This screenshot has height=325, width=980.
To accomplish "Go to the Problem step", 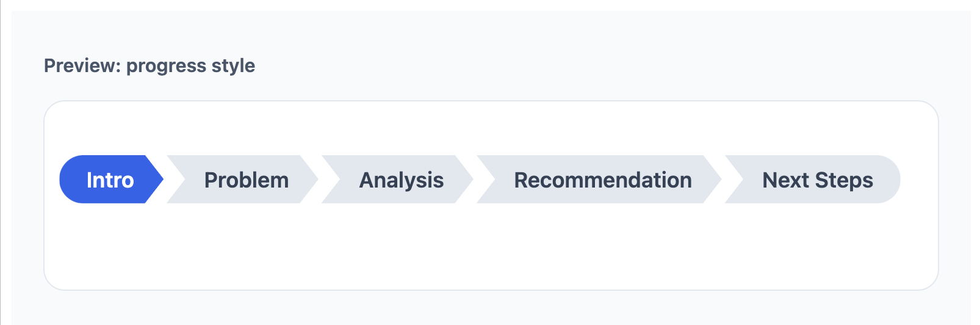I will (x=246, y=180).
